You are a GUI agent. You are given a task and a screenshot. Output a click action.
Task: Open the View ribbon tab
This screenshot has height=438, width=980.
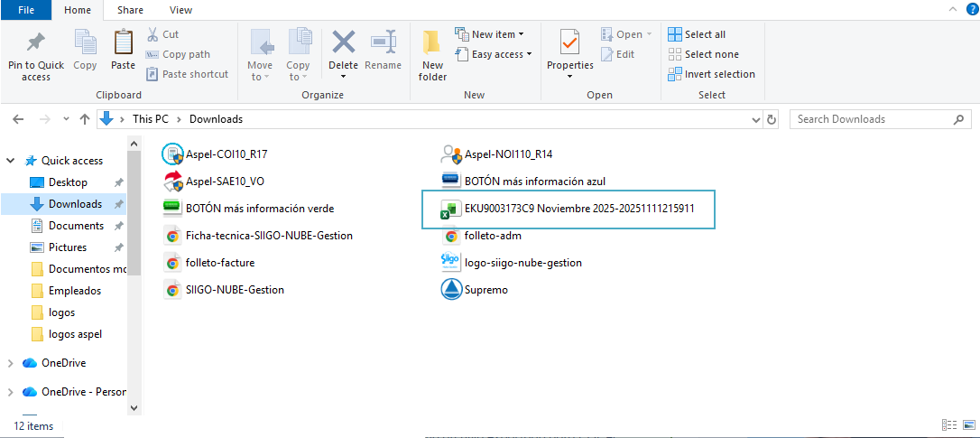[180, 10]
